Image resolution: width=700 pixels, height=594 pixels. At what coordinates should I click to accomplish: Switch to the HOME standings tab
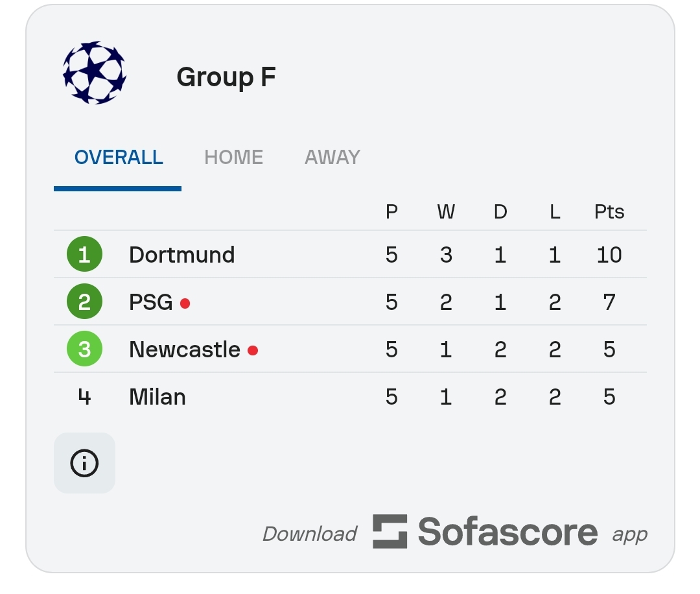(x=233, y=158)
